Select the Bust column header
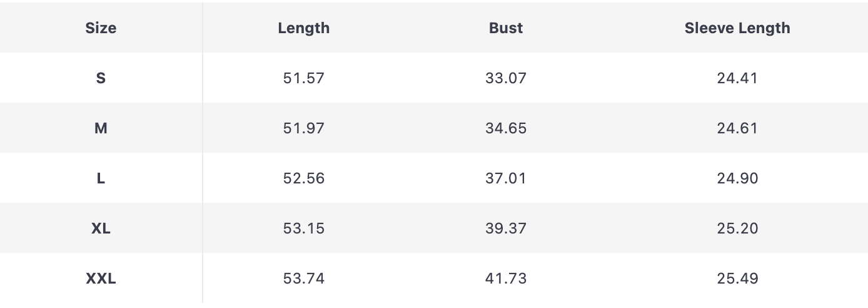 click(x=506, y=28)
